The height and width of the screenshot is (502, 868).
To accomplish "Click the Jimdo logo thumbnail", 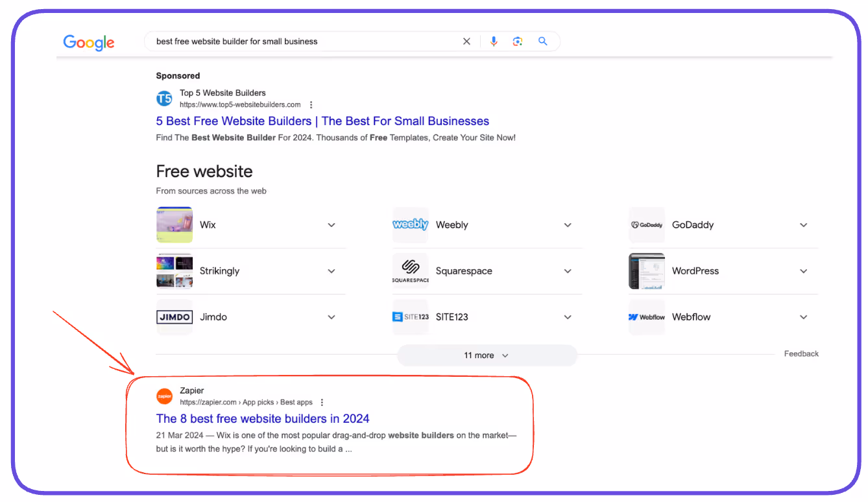I will 175,317.
